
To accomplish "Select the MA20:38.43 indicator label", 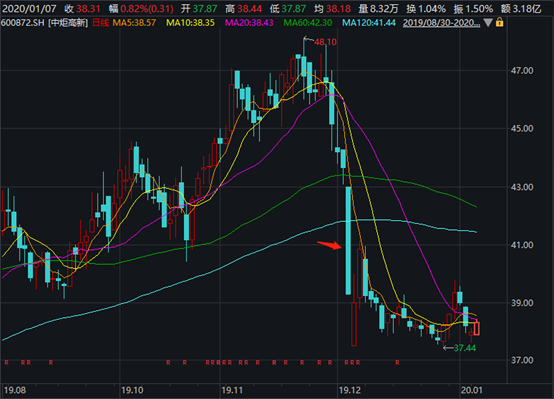I will point(249,23).
